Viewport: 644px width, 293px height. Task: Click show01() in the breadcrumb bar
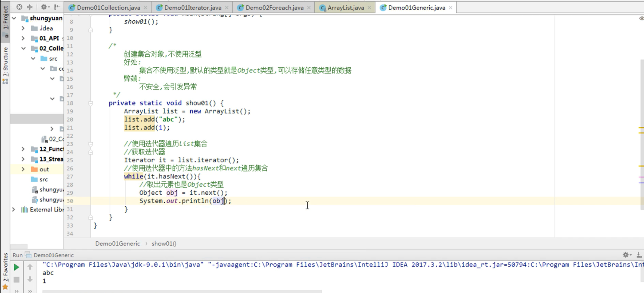click(164, 244)
